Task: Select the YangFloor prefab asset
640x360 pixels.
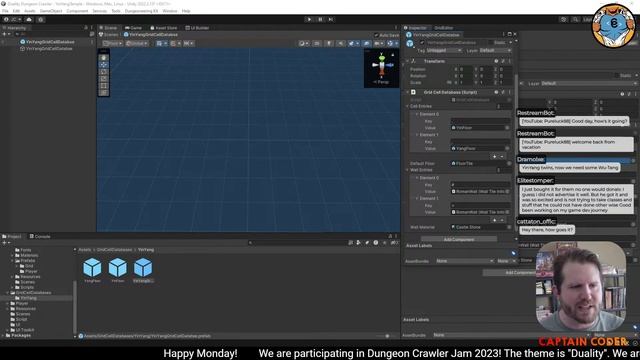Action: click(x=92, y=270)
